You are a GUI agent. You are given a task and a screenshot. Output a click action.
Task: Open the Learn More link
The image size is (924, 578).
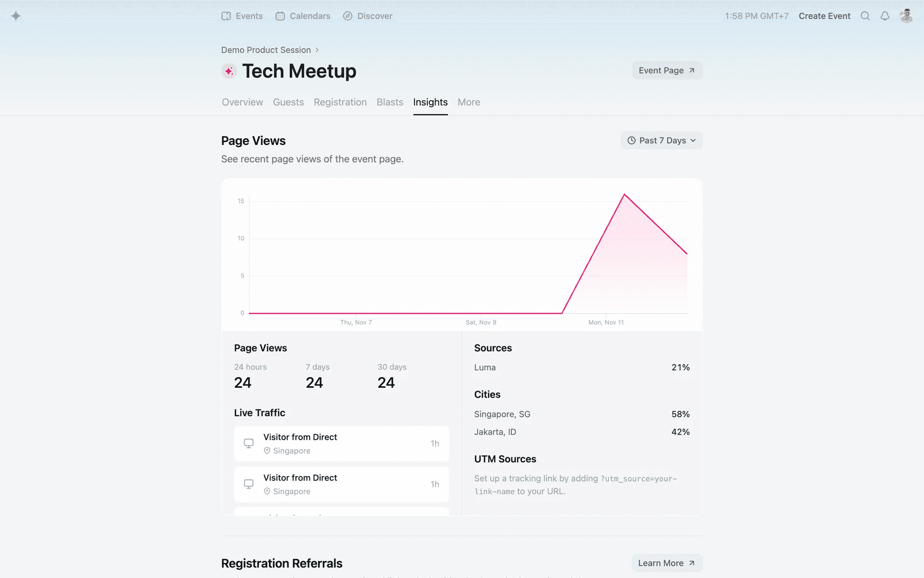point(666,563)
